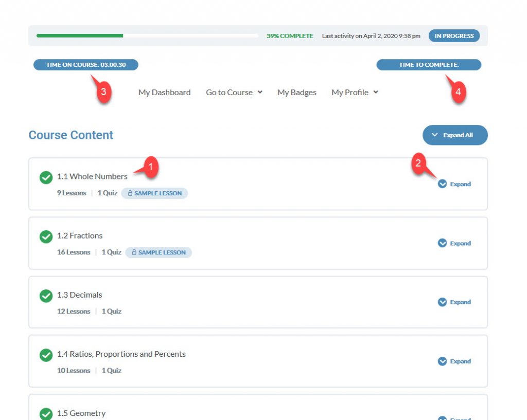527x420 pixels.
Task: Click the 1 Quiz label under Whole Numbers
Action: 107,193
